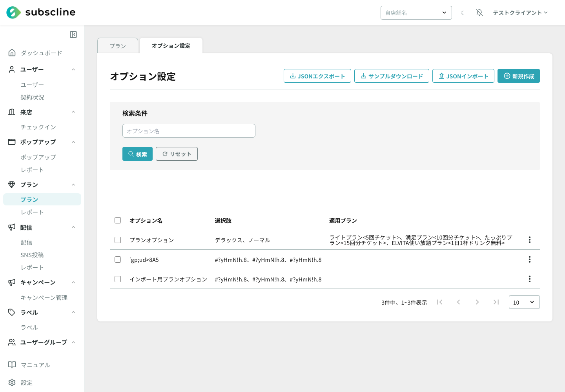Image resolution: width=565 pixels, height=392 pixels.
Task: Click the JSONエクスポート button
Action: tap(317, 76)
